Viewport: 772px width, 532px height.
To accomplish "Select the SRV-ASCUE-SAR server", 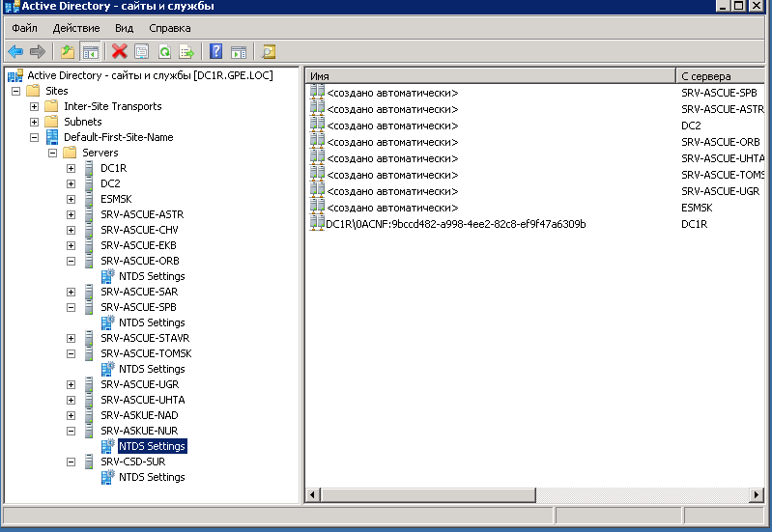I will 139,292.
